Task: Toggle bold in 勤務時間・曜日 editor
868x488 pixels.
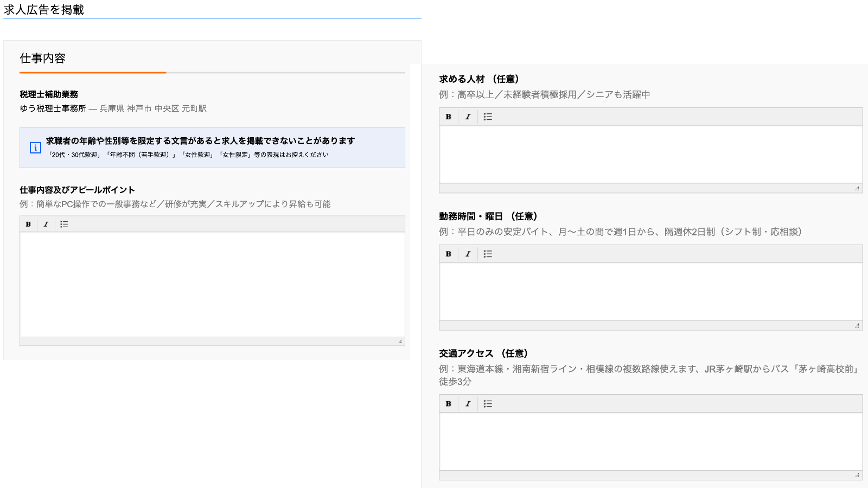Action: [448, 254]
